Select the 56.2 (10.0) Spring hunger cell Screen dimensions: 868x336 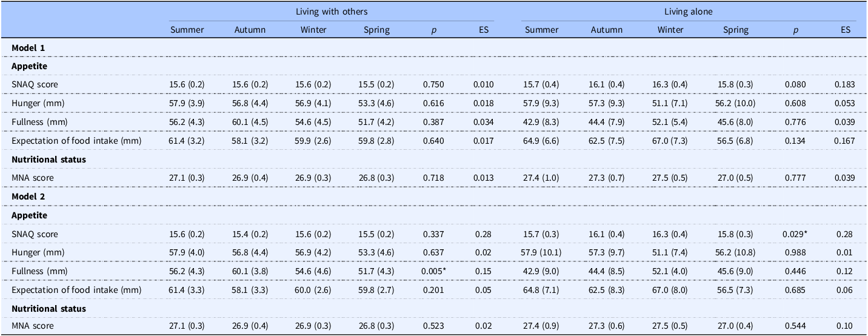[736, 103]
